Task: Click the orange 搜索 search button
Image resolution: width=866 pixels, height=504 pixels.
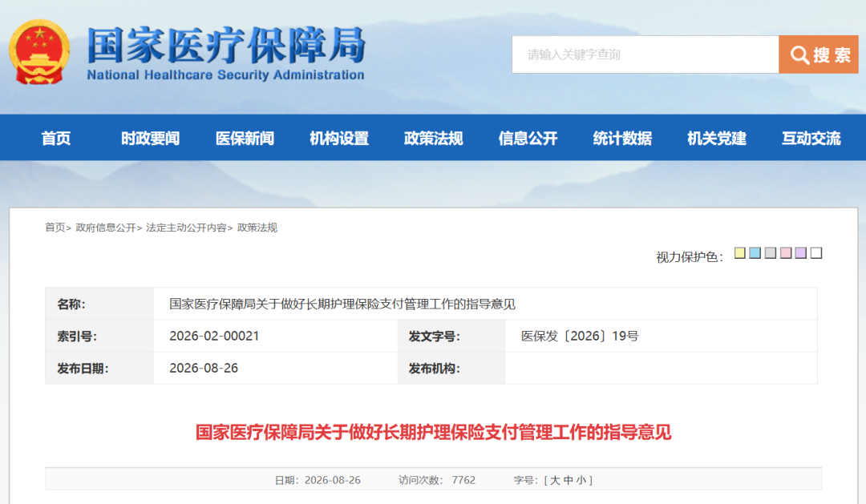Action: [x=819, y=54]
